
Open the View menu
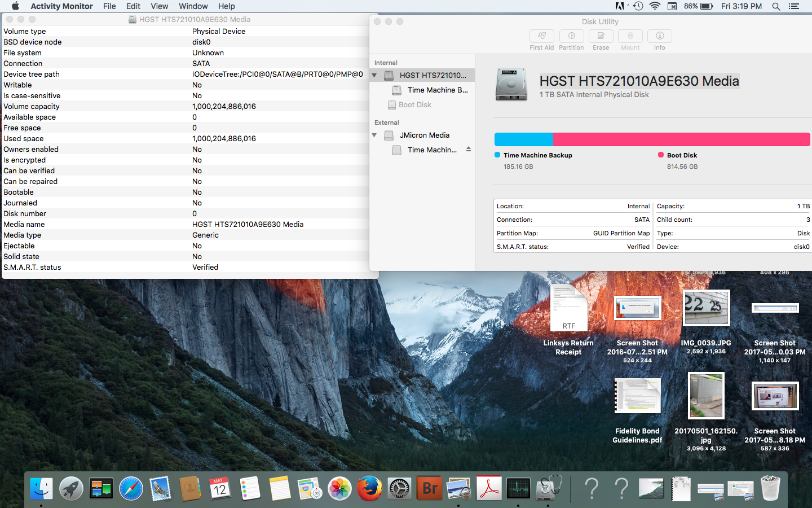pos(160,6)
